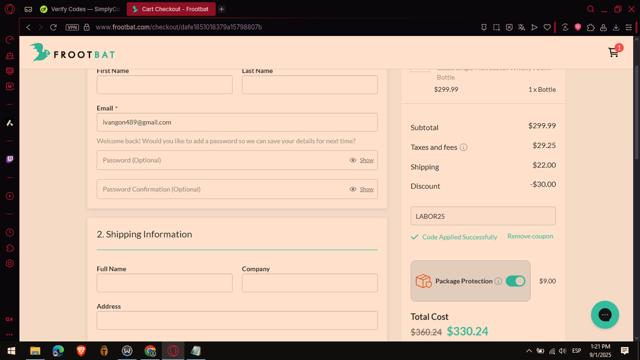
Task: Open the Easy Setup menu icon
Action: click(629, 27)
